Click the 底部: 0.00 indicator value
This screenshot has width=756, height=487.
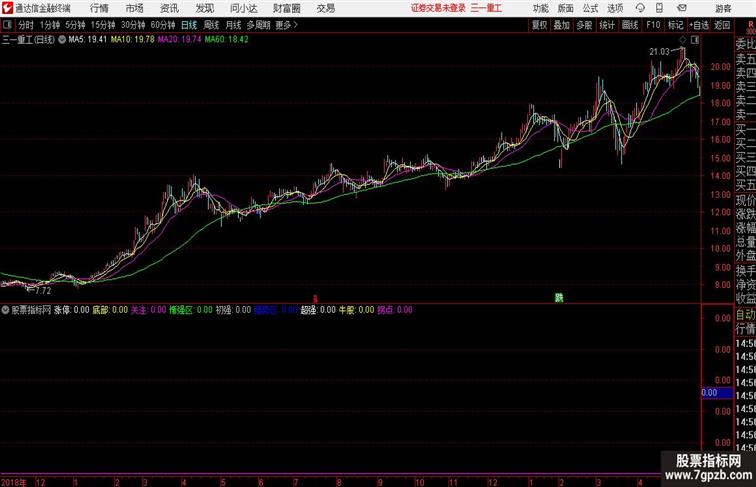point(110,310)
